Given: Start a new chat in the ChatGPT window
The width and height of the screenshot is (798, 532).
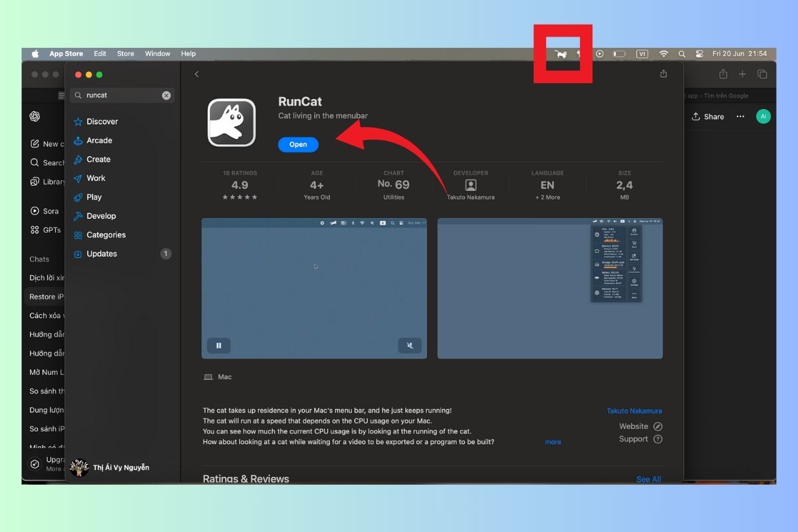Looking at the screenshot, I should (x=47, y=144).
